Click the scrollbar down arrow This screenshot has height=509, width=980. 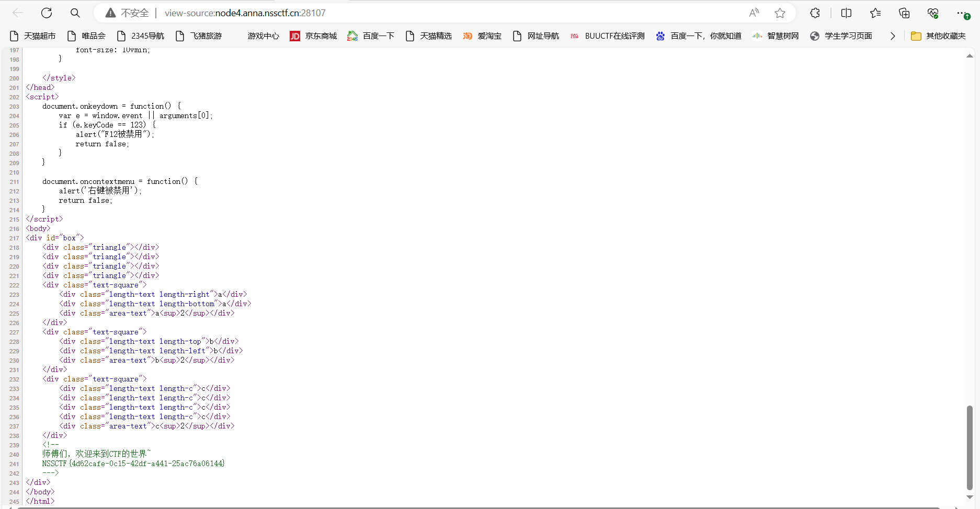pos(970,497)
